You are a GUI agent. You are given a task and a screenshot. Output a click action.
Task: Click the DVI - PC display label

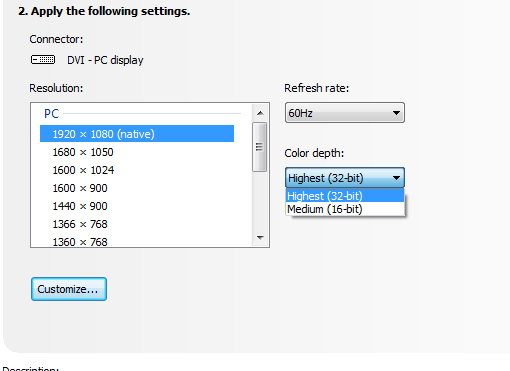pyautogui.click(x=105, y=60)
